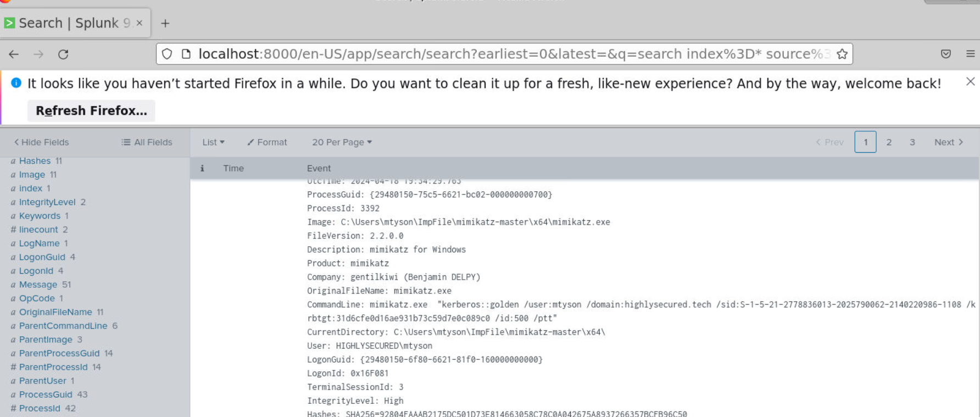980x417 pixels.
Task: Click the IntegrityLevel High value
Action: (x=393, y=401)
